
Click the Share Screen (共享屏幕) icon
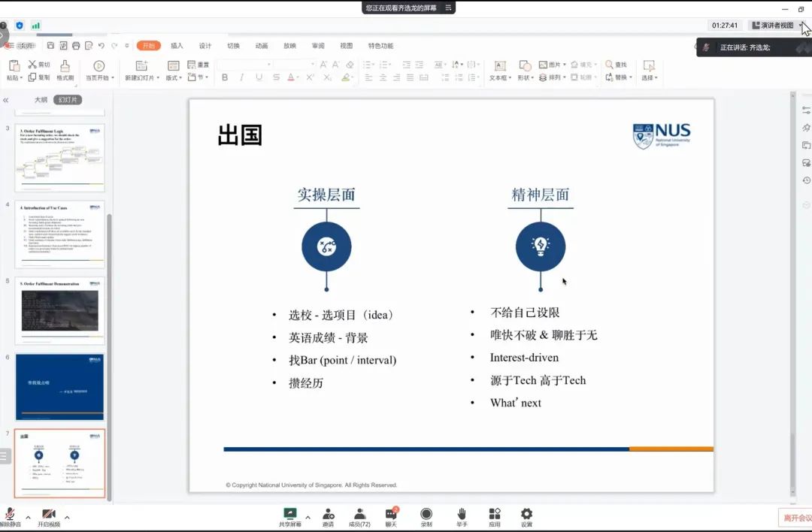tap(289, 515)
